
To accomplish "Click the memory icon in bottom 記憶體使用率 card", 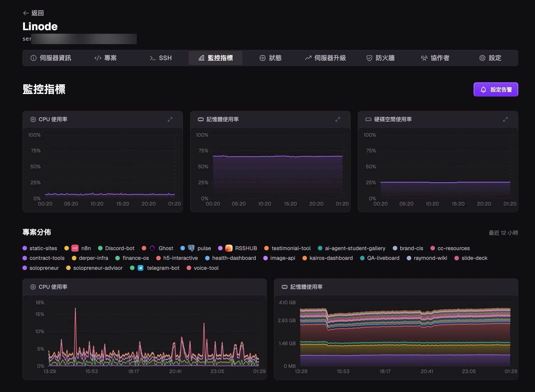I will click(x=284, y=287).
